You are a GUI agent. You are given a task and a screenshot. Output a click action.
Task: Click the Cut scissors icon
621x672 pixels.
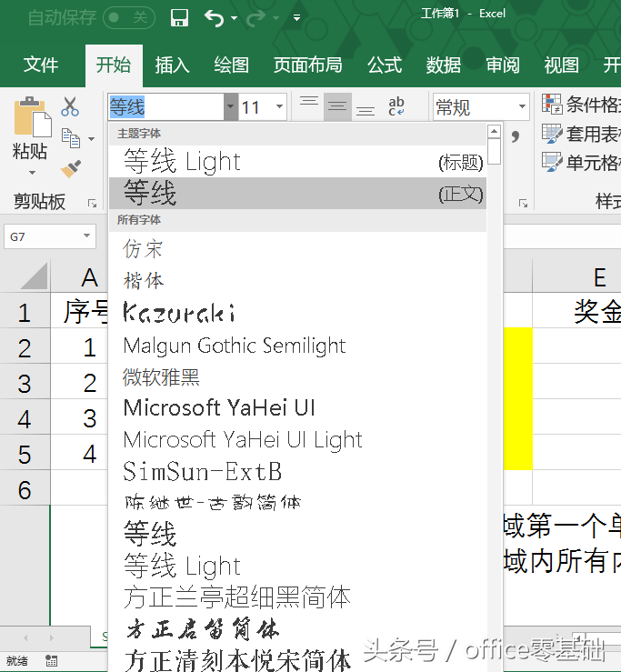[x=70, y=106]
